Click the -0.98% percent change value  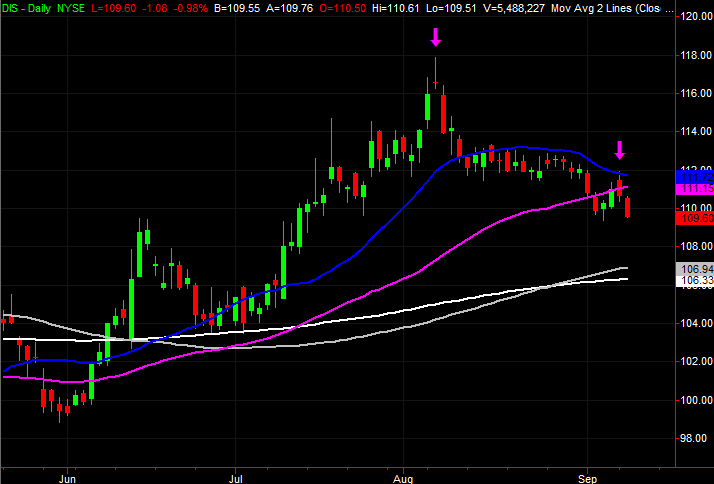click(x=190, y=8)
